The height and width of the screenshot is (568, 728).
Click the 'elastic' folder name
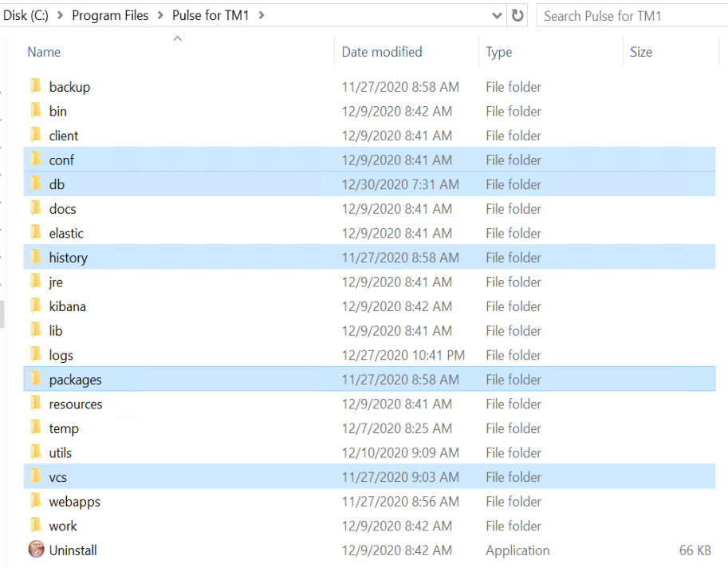click(x=66, y=233)
